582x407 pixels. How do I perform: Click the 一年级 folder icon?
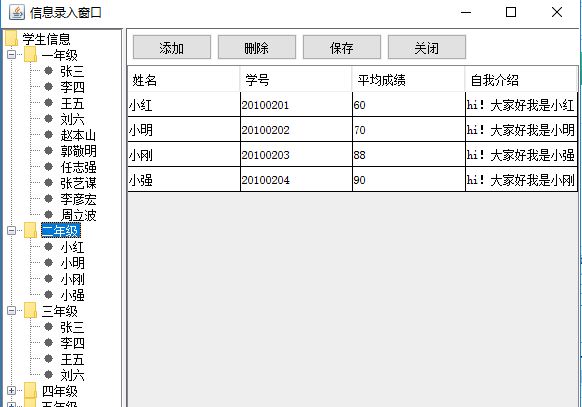(x=30, y=55)
